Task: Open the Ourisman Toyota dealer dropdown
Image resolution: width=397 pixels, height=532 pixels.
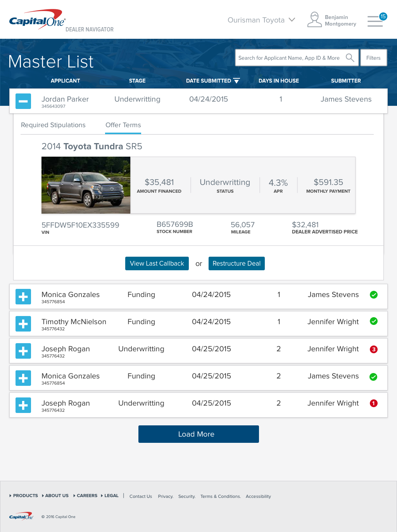Action: click(261, 20)
